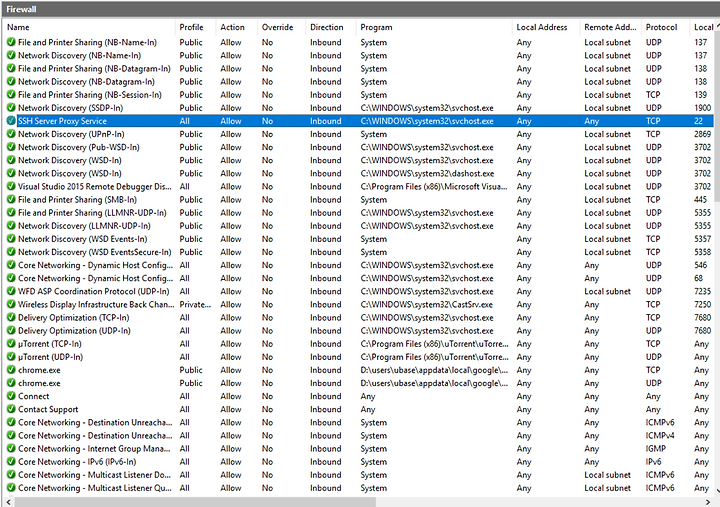Screen dimensions: 720x507
Task: Click the green check icon for SSH Server Proxy Service
Action: click(11, 121)
